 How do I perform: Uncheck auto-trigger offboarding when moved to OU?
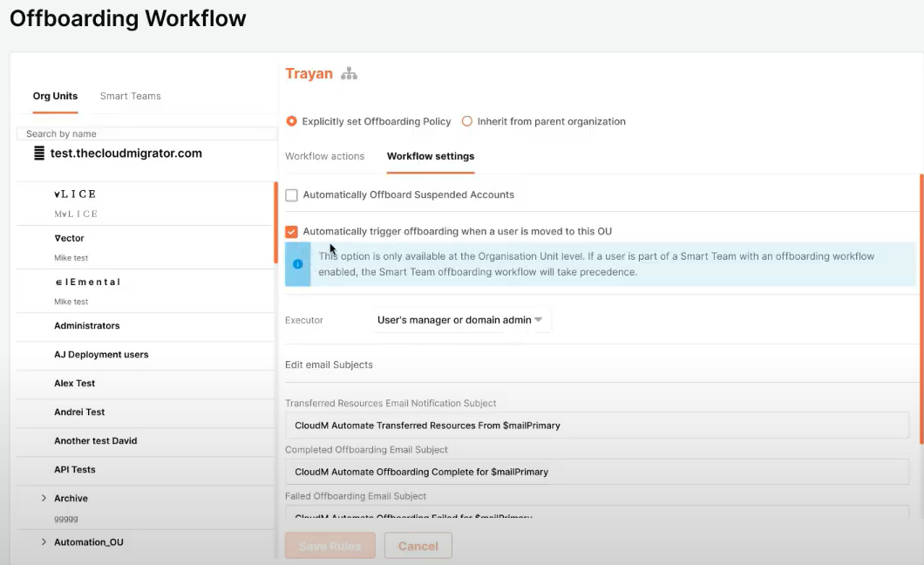pos(292,232)
